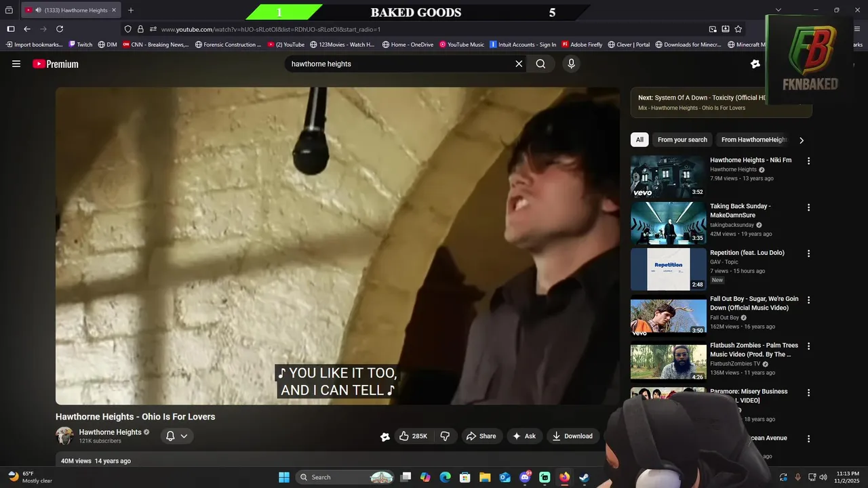Click the main video player
Screen dimensions: 868x488
(338, 246)
